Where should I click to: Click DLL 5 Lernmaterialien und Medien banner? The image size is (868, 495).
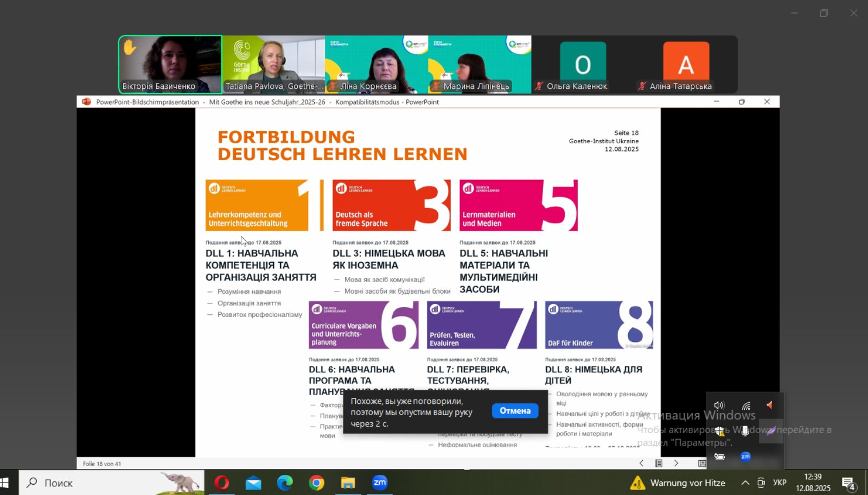point(519,205)
